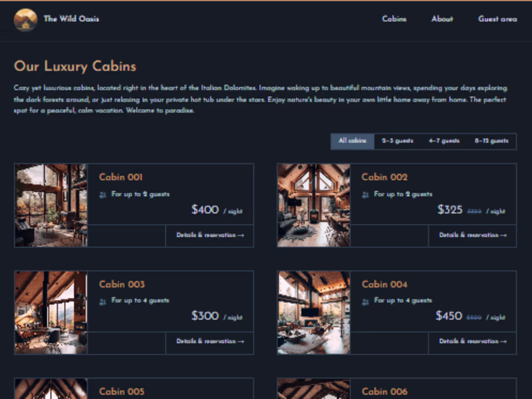
Task: Click the $300 price on Cabin 003
Action: (205, 316)
